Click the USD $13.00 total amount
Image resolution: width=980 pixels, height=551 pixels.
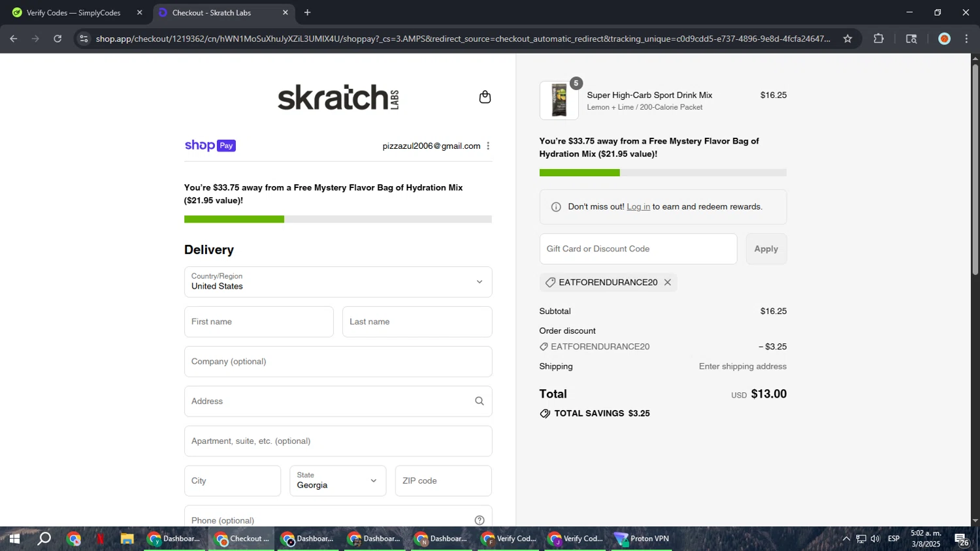tap(759, 394)
